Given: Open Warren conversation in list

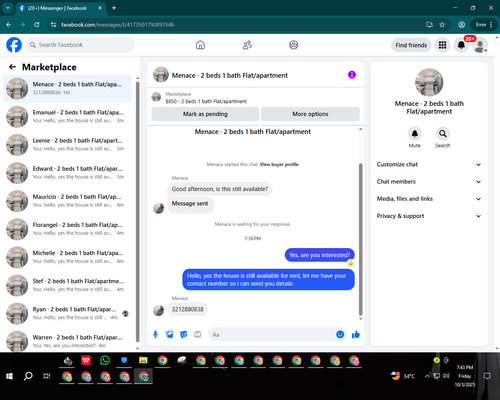Looking at the screenshot, I should (68, 341).
